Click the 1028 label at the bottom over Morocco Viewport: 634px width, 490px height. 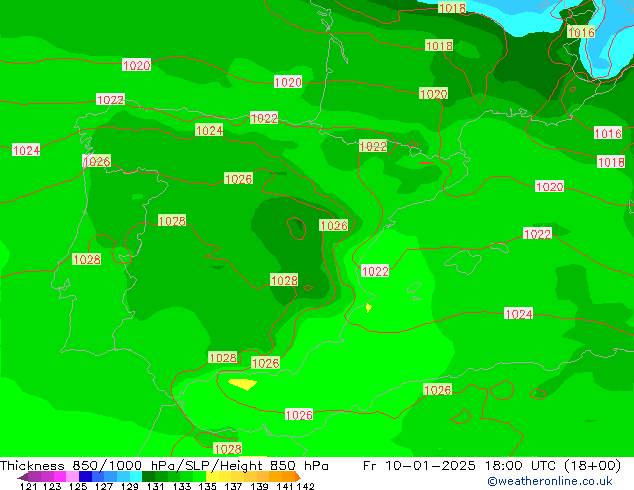coord(227,449)
